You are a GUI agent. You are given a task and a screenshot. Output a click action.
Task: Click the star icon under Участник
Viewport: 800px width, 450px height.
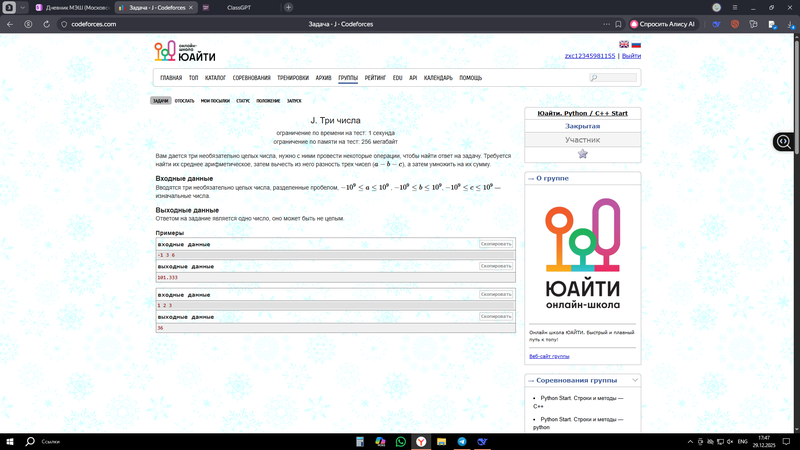583,154
